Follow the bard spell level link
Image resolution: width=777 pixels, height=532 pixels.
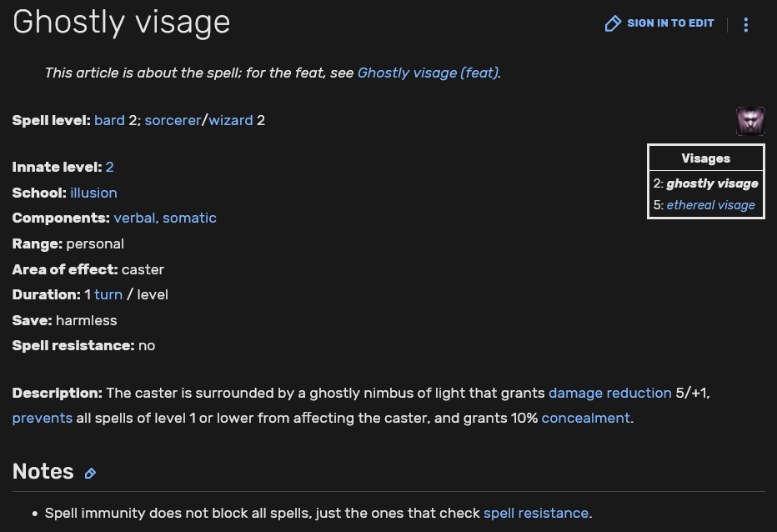point(109,120)
